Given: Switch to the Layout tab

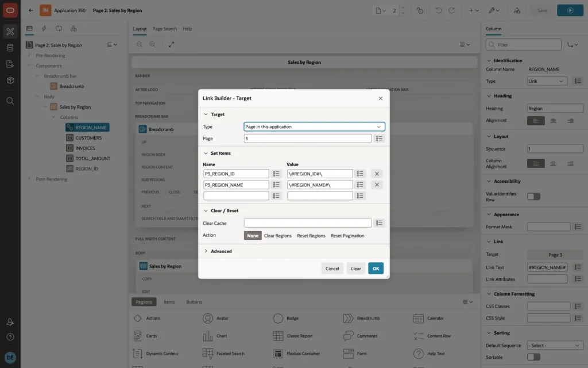Looking at the screenshot, I should click(140, 29).
